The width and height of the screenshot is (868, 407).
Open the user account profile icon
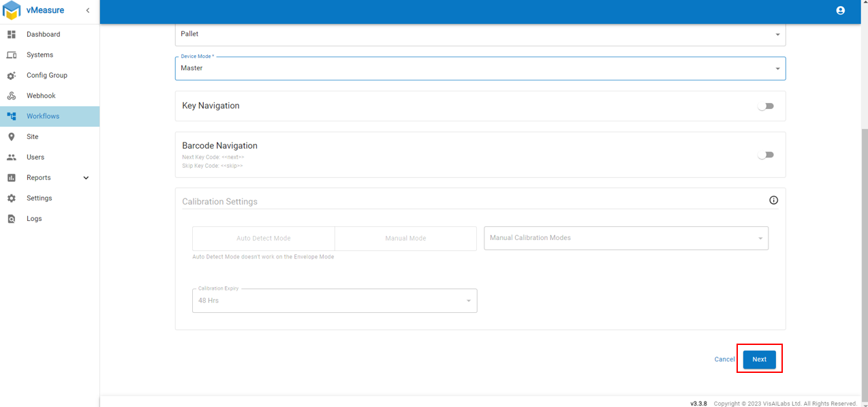pos(840,10)
